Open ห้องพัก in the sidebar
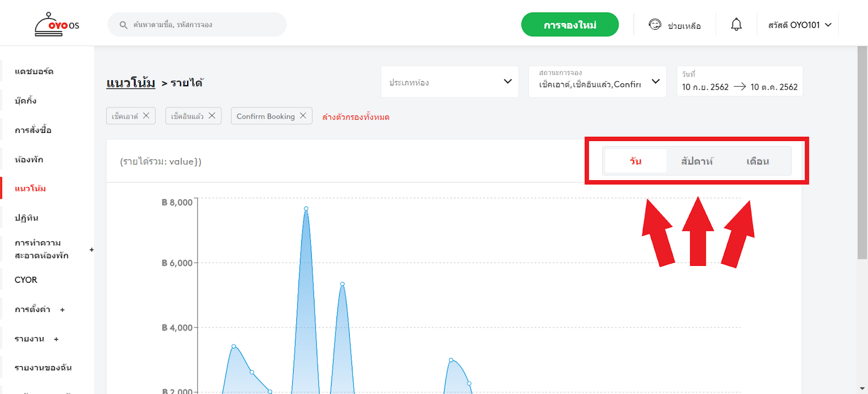The height and width of the screenshot is (394, 868). click(29, 160)
